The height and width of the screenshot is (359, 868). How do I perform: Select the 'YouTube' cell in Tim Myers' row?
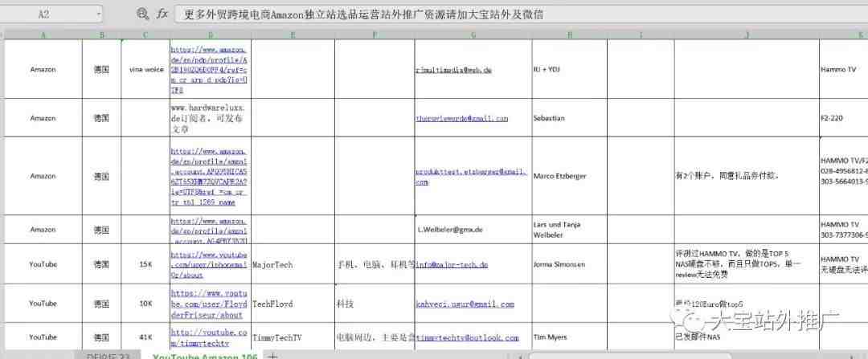(43, 337)
